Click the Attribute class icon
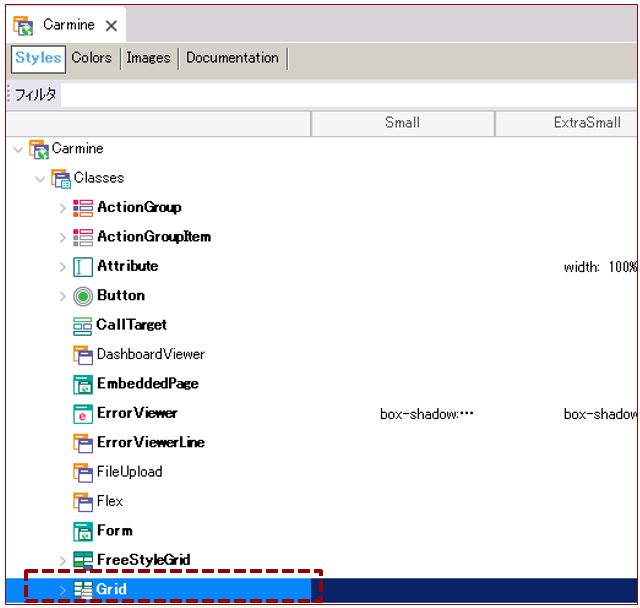Image resolution: width=640 pixels, height=608 pixels. (x=83, y=267)
